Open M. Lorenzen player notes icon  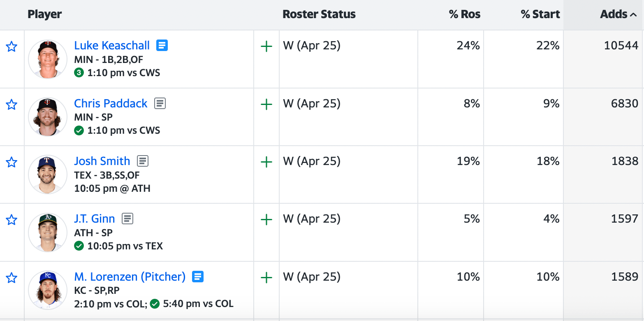click(198, 277)
